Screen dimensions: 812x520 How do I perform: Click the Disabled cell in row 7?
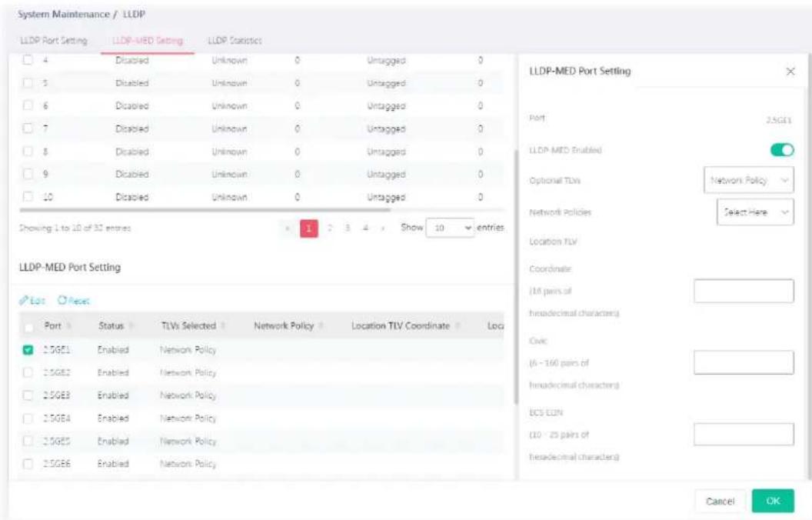pos(131,128)
